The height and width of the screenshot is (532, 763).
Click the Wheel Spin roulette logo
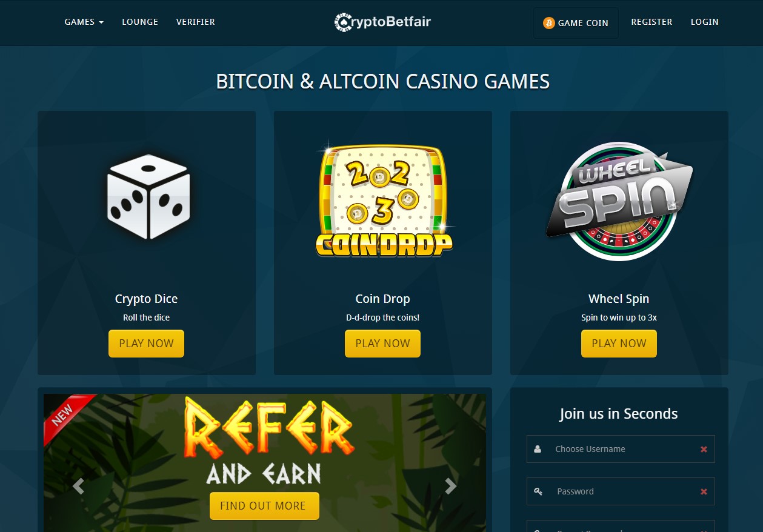click(619, 201)
